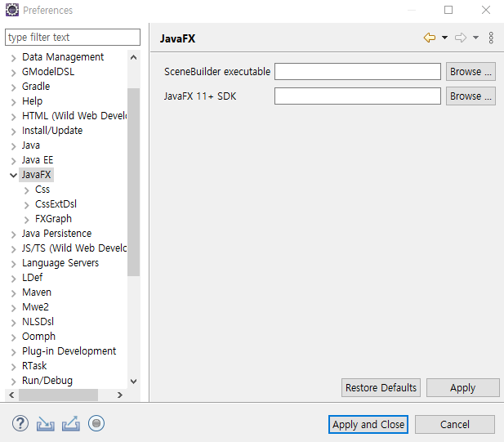Expand the Java preferences node
Viewport: 504px width, 442px height.
click(13, 146)
